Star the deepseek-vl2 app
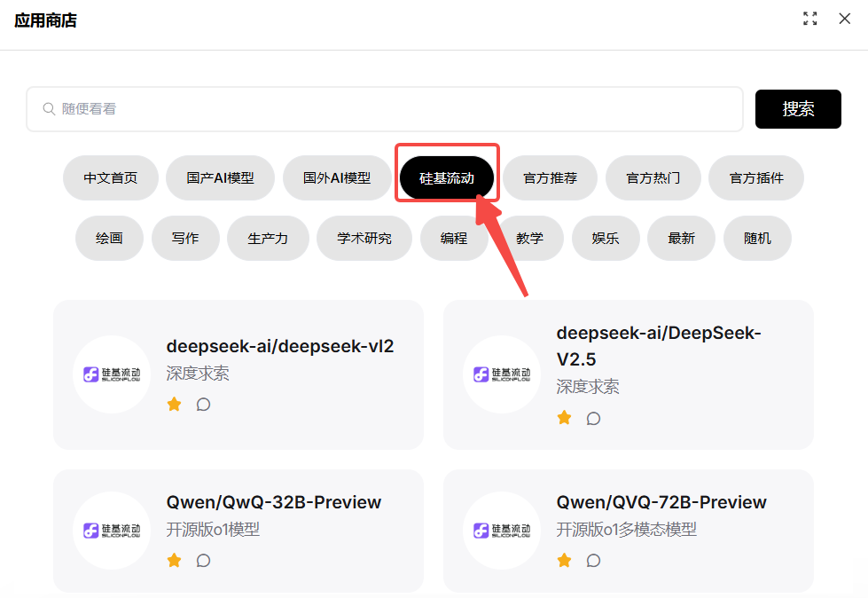 tap(175, 405)
